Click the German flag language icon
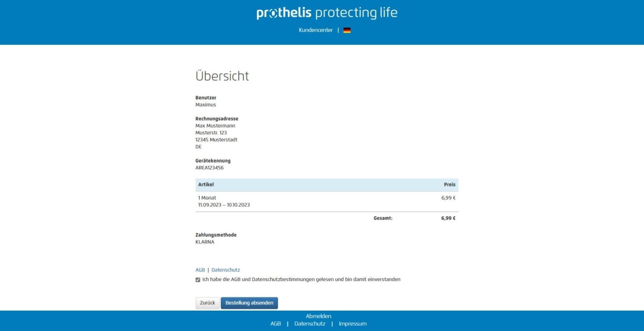 point(347,30)
